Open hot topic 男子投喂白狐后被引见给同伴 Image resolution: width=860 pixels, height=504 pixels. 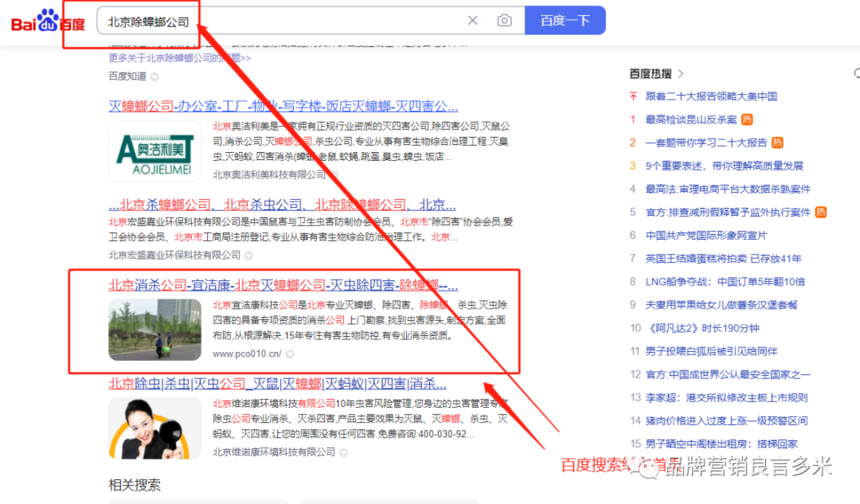(711, 351)
